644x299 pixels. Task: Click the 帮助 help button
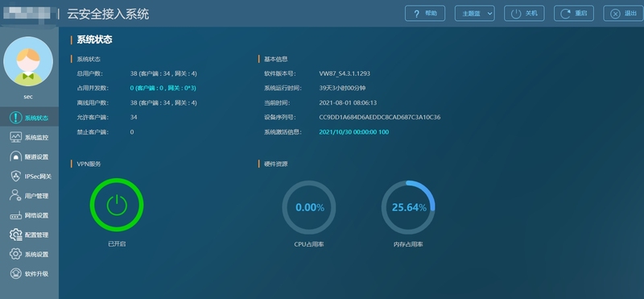pyautogui.click(x=425, y=14)
